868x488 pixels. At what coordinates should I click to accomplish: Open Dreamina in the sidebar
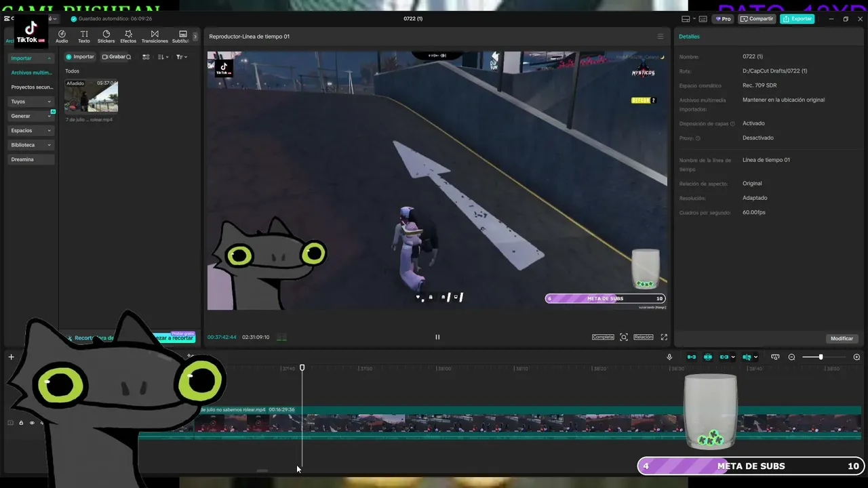[x=31, y=159]
